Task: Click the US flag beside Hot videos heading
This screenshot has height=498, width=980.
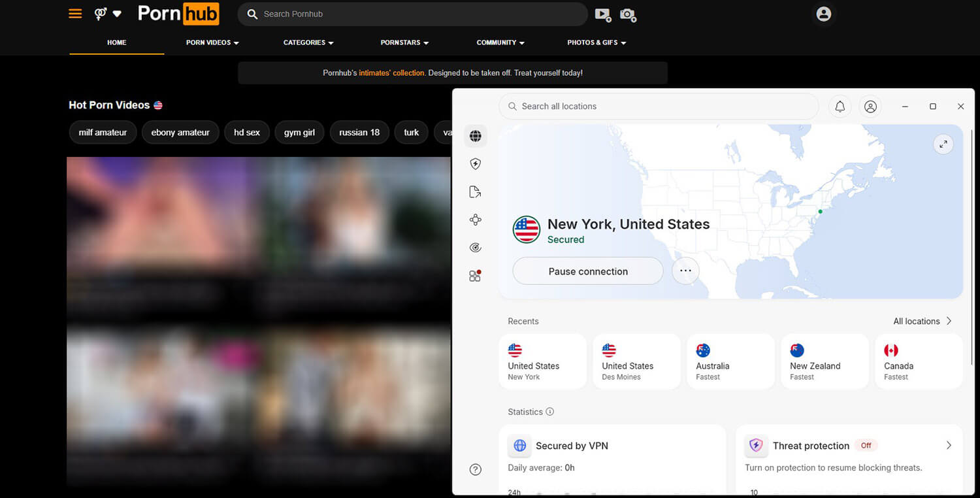Action: pyautogui.click(x=158, y=105)
